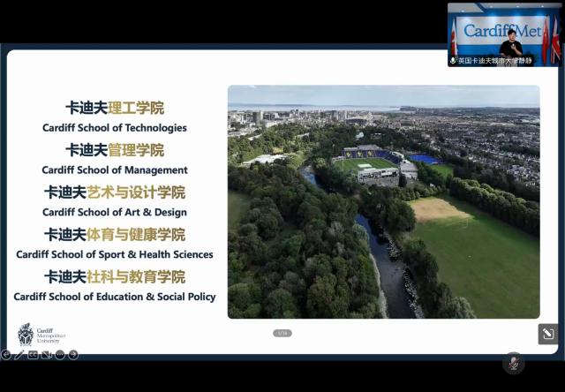Click the heading 卡迪夫社科与教育学院
The image size is (565, 392).
pyautogui.click(x=115, y=276)
